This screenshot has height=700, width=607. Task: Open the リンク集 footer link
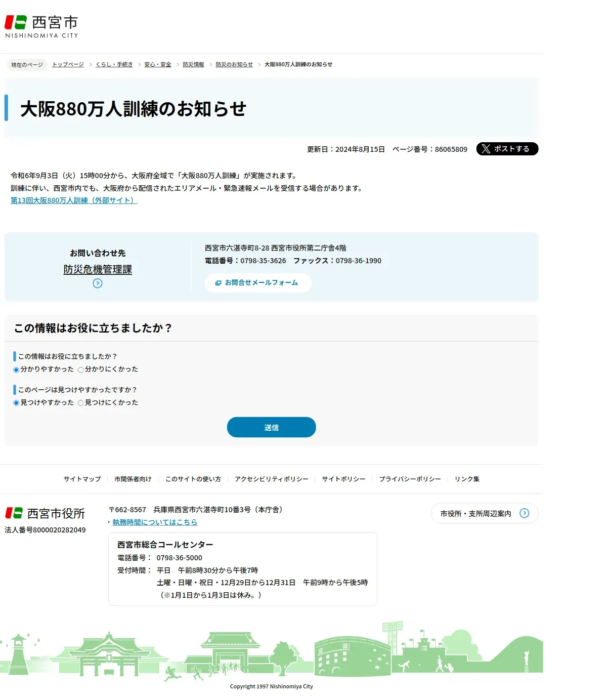[x=467, y=479]
